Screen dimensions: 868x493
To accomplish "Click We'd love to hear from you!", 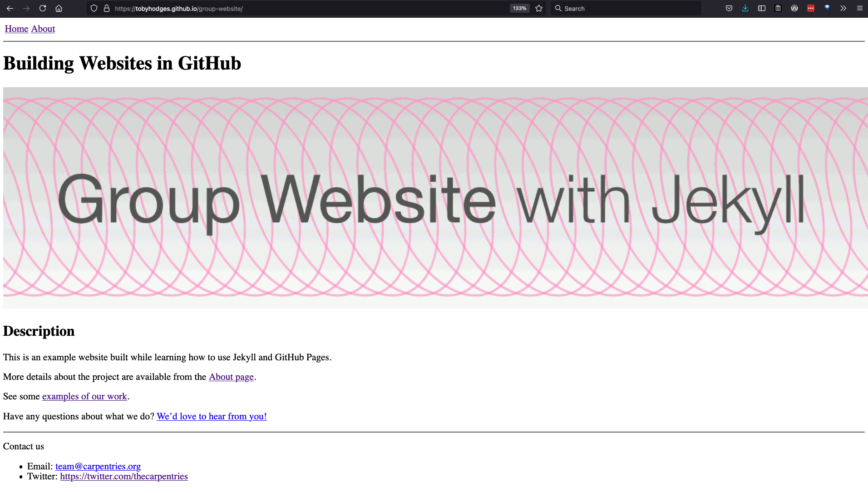I will pyautogui.click(x=212, y=416).
